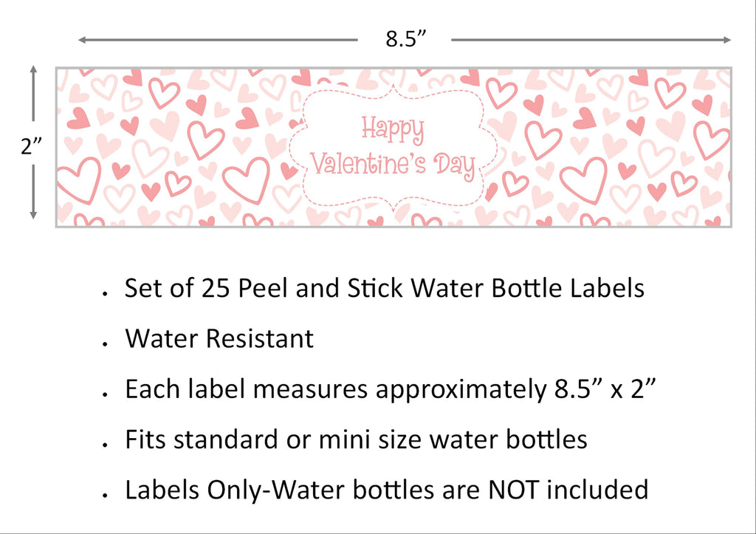Click the 'Fits standard or mini size' line
756x534 pixels.
[357, 439]
